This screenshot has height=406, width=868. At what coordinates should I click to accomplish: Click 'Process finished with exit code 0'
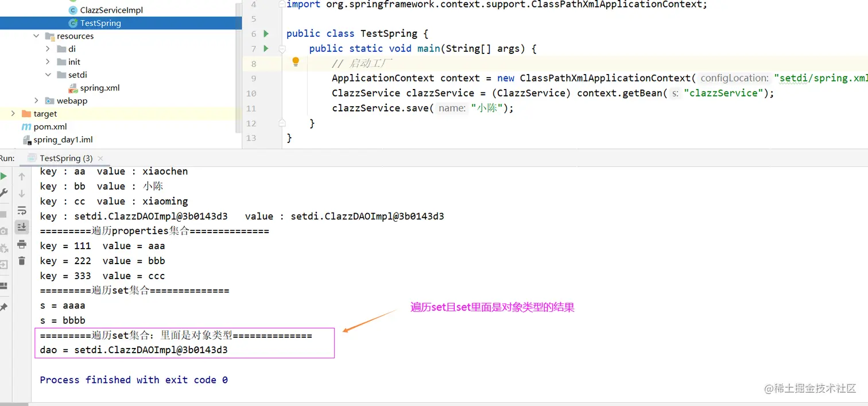[x=134, y=380]
